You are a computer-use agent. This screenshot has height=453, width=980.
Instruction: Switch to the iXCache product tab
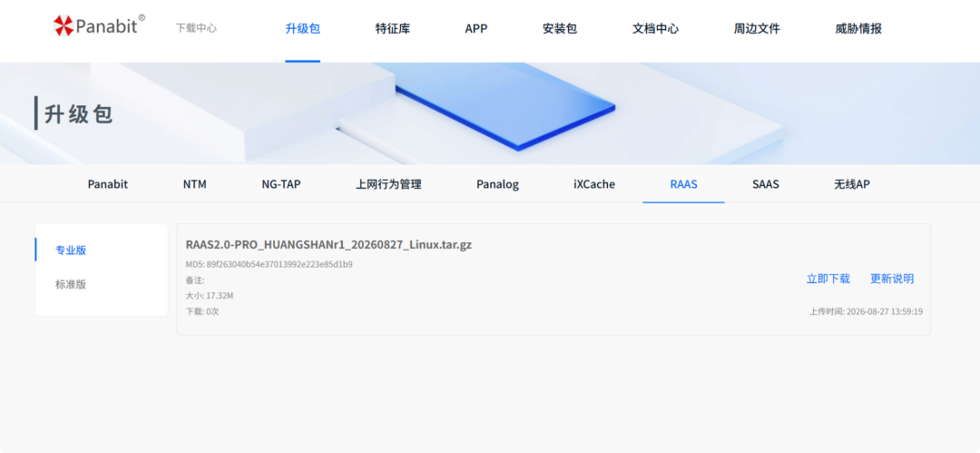[x=594, y=184]
